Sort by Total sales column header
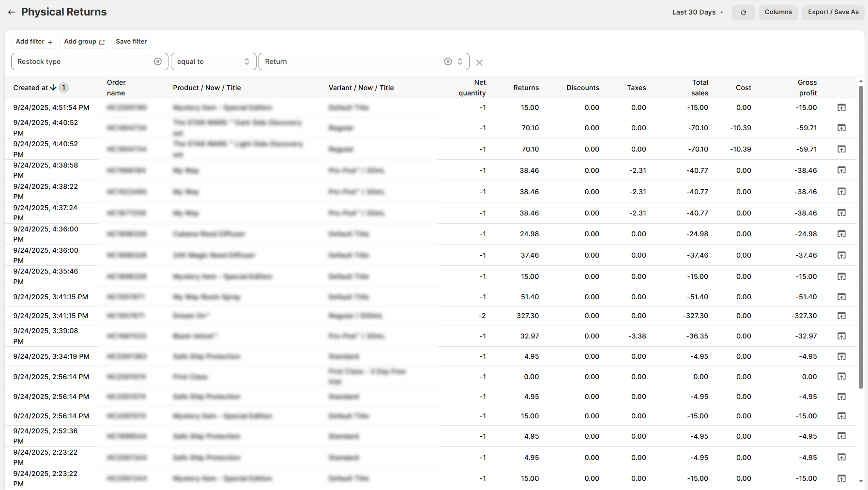868x490 pixels. (x=700, y=88)
